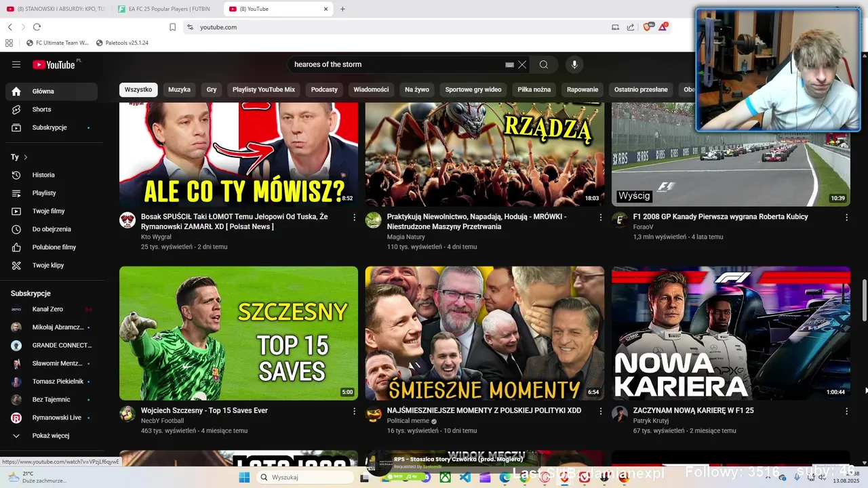
Task: Open Playlisty in the sidebar
Action: (x=51, y=193)
